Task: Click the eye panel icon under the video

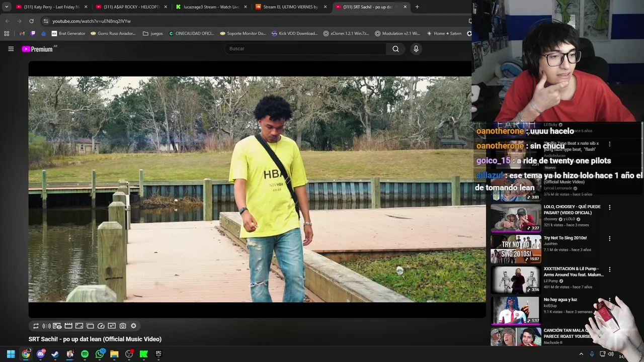Action: [x=57, y=326]
